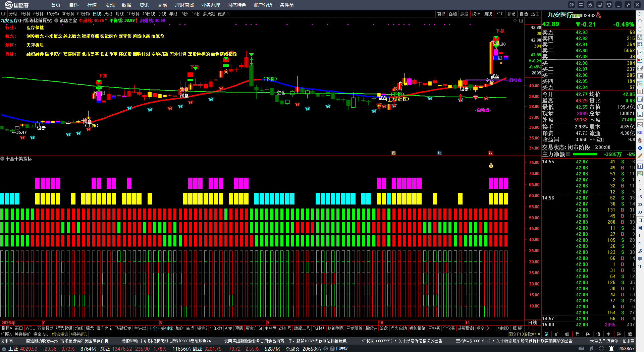Select the 资金方向 indicator tab
Screen dimensions: 644x352
[254, 328]
